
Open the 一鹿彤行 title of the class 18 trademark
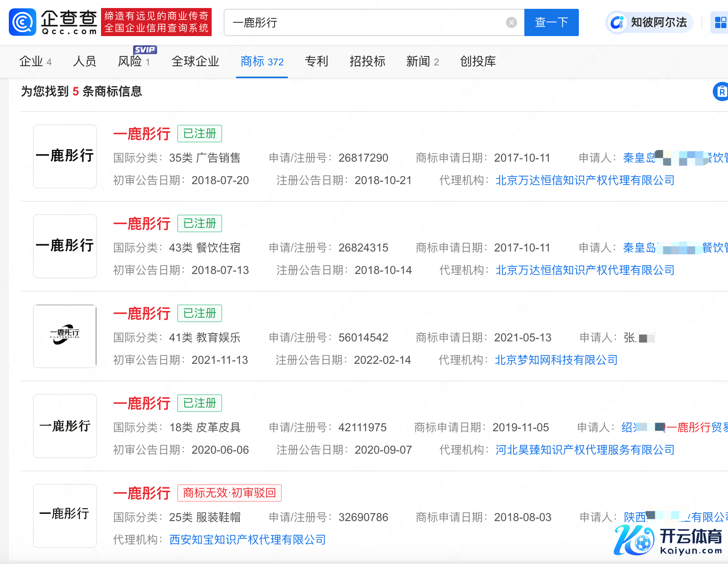142,404
